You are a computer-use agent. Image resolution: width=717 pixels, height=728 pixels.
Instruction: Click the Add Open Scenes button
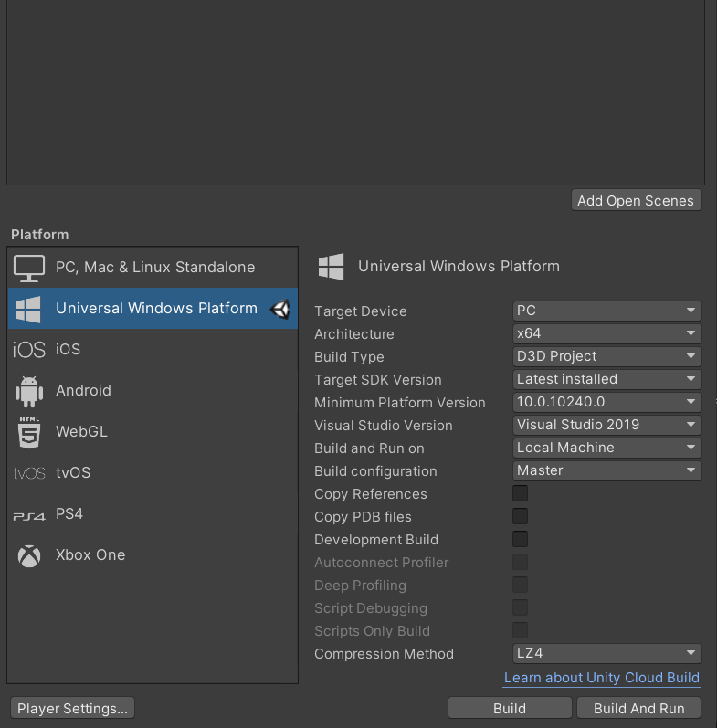point(637,200)
